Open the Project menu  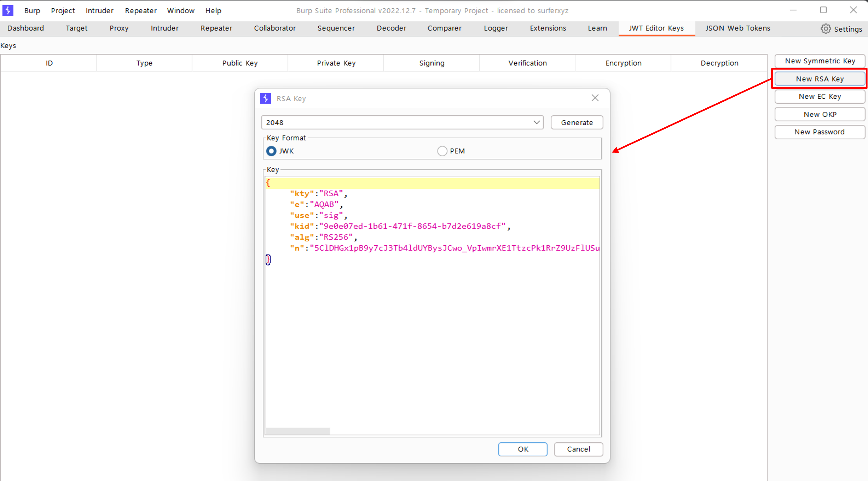pos(63,10)
